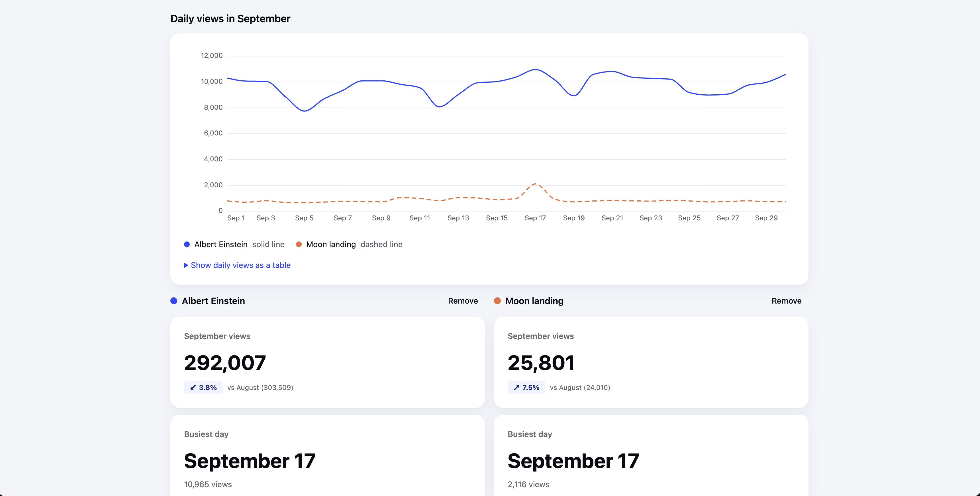Click the orange dot beside the Moon landing heading
This screenshot has width=980, height=496.
(497, 301)
